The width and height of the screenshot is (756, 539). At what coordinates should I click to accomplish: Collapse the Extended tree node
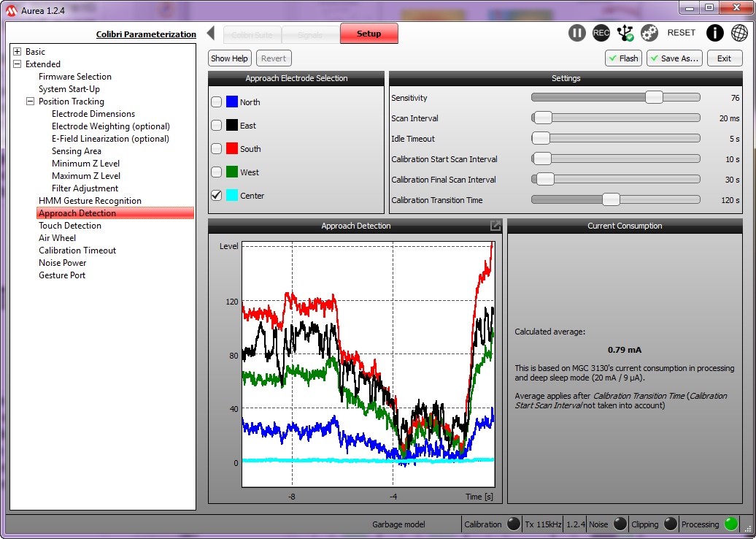pyautogui.click(x=18, y=64)
